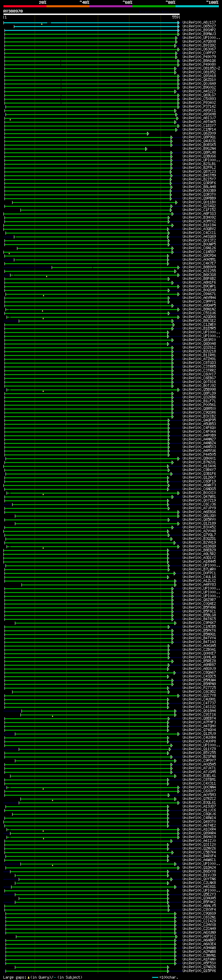The width and height of the screenshot is (222, 980).
Task: Click label UniRef100_Q9SA18
Action: tap(199, 76)
